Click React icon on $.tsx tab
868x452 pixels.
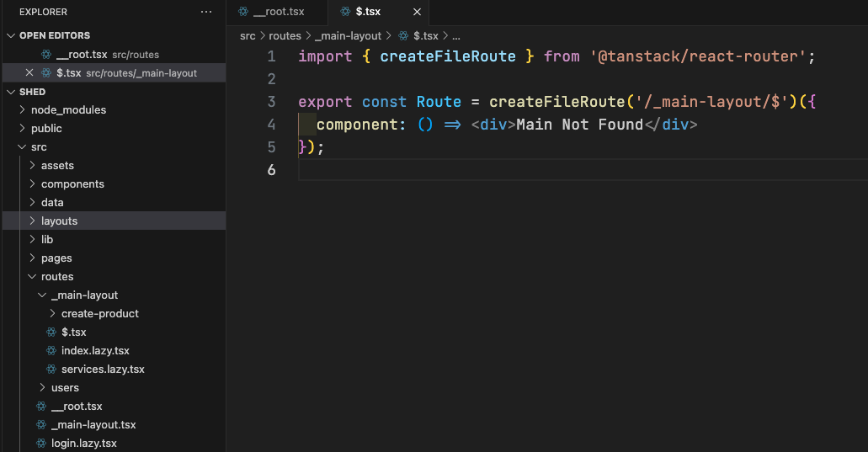(x=345, y=11)
